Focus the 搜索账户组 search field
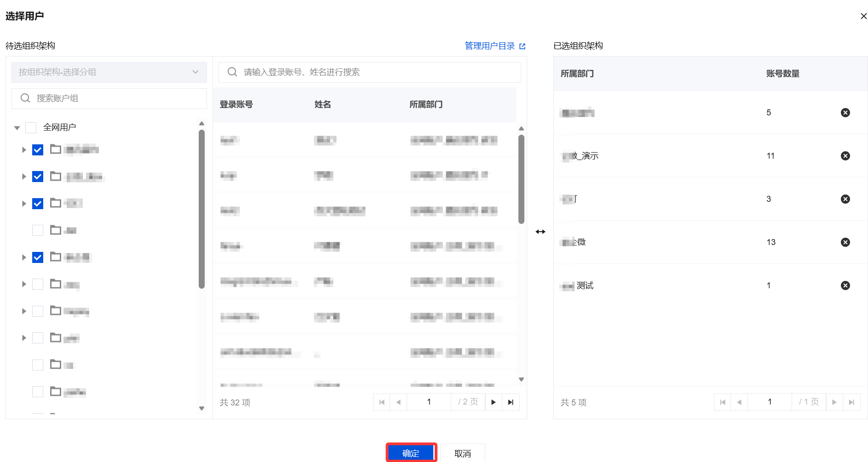This screenshot has width=868, height=462. click(x=109, y=98)
